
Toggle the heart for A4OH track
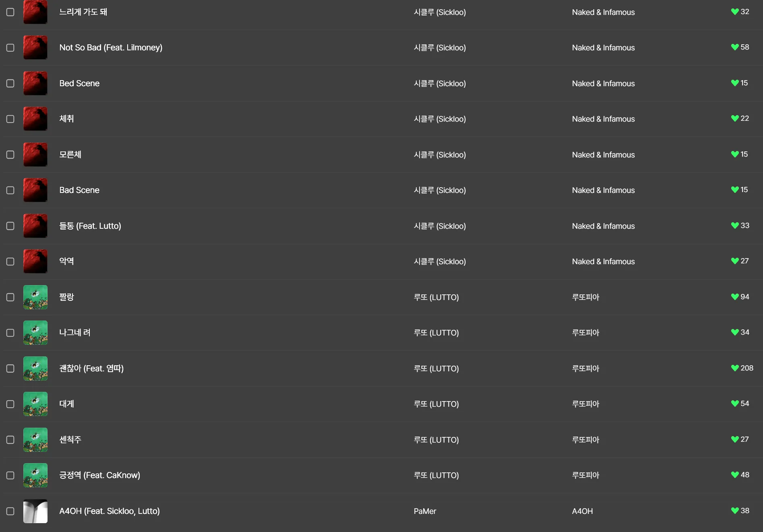735,511
